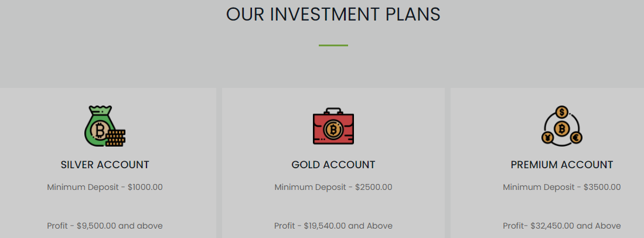Click the center Bitcoin coin in Premium icon

click(561, 128)
